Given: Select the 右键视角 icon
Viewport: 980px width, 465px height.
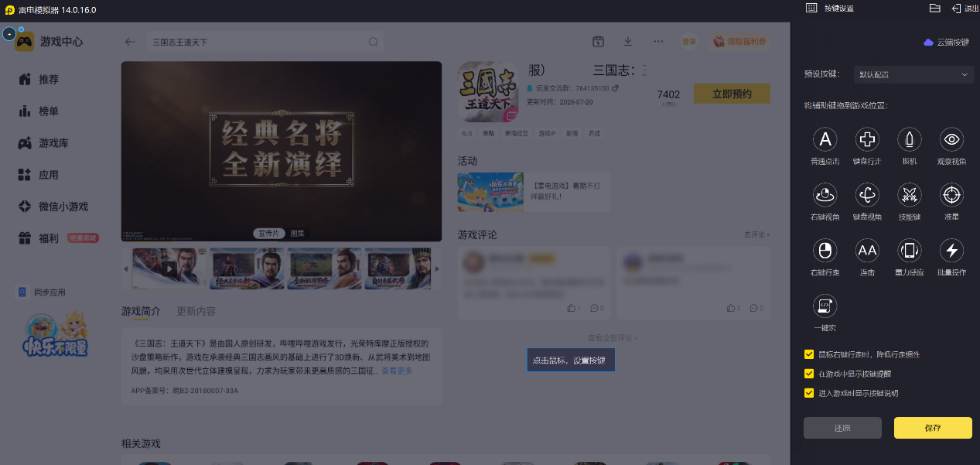Looking at the screenshot, I should click(x=825, y=195).
